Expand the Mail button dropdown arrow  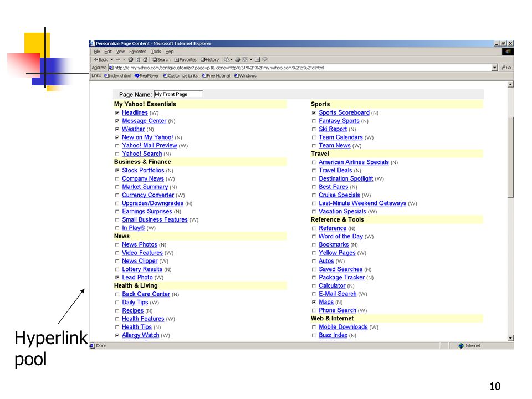pos(232,59)
